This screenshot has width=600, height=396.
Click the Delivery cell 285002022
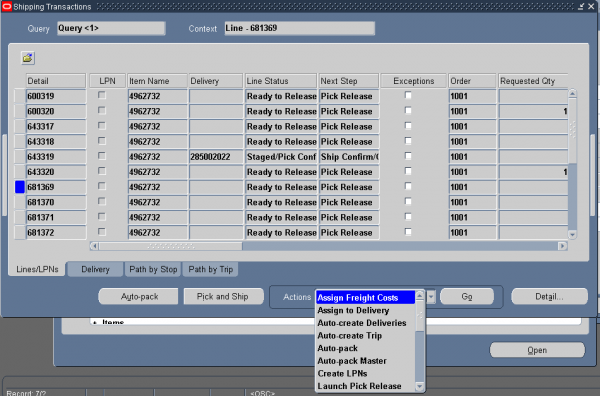point(215,157)
